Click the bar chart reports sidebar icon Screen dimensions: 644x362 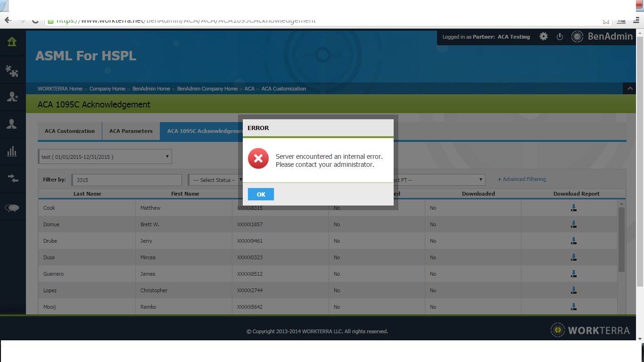click(x=12, y=151)
